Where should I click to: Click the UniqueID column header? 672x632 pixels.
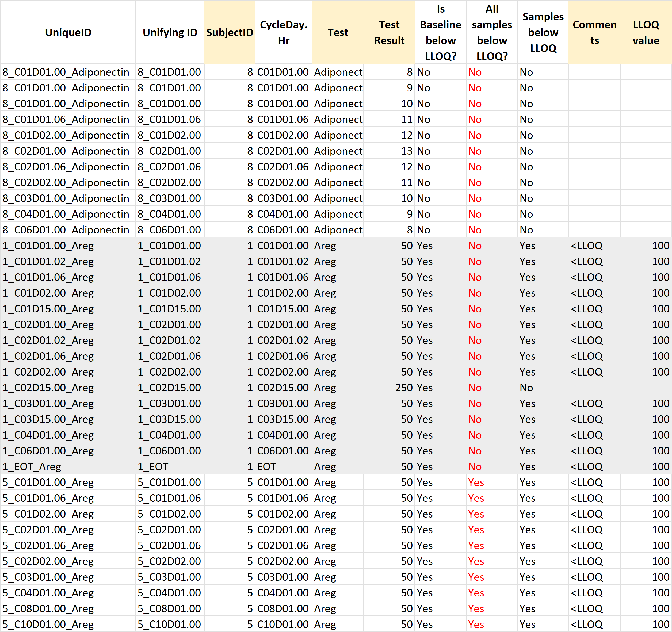[x=68, y=32]
